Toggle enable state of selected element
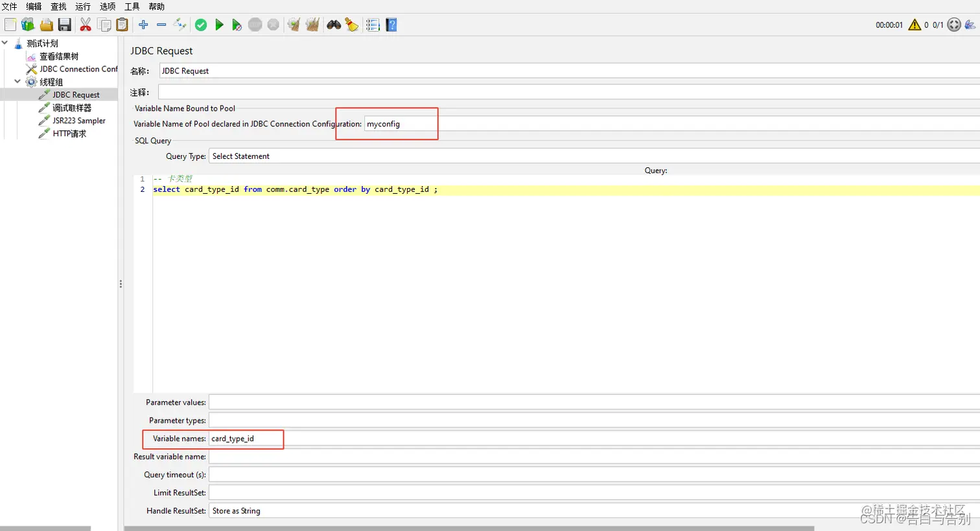980x531 pixels. pyautogui.click(x=180, y=25)
